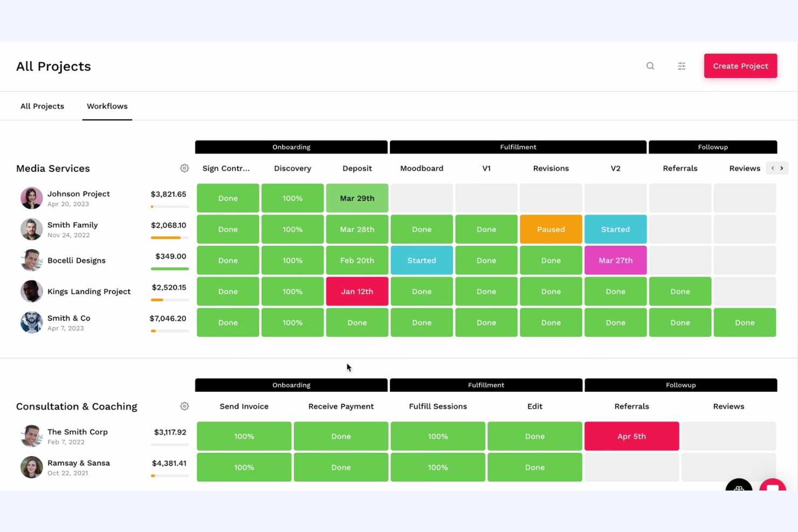Open Consultation & Coaching settings gear
The width and height of the screenshot is (798, 532).
point(184,406)
